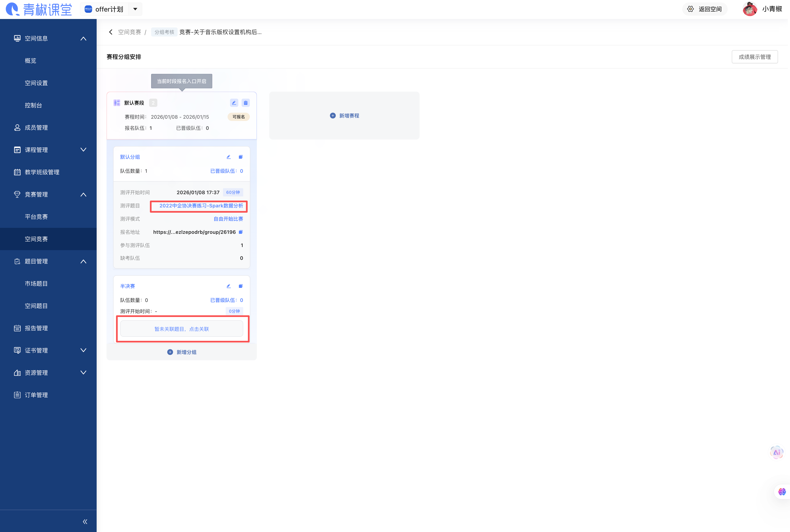790x532 pixels.
Task: Expand the 课程管理 sidebar section
Action: (83, 150)
